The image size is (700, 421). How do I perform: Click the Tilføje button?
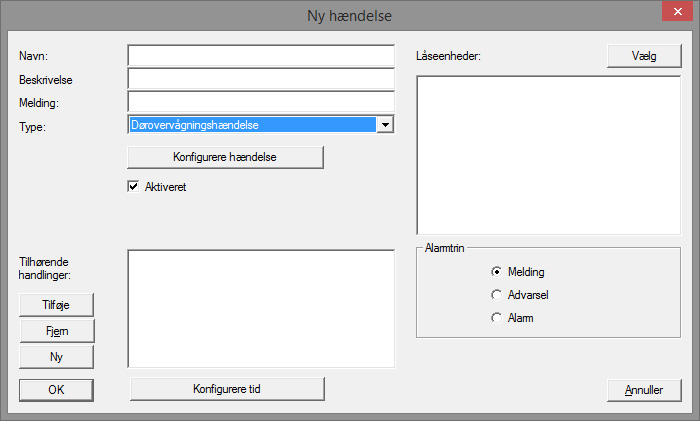click(x=56, y=304)
